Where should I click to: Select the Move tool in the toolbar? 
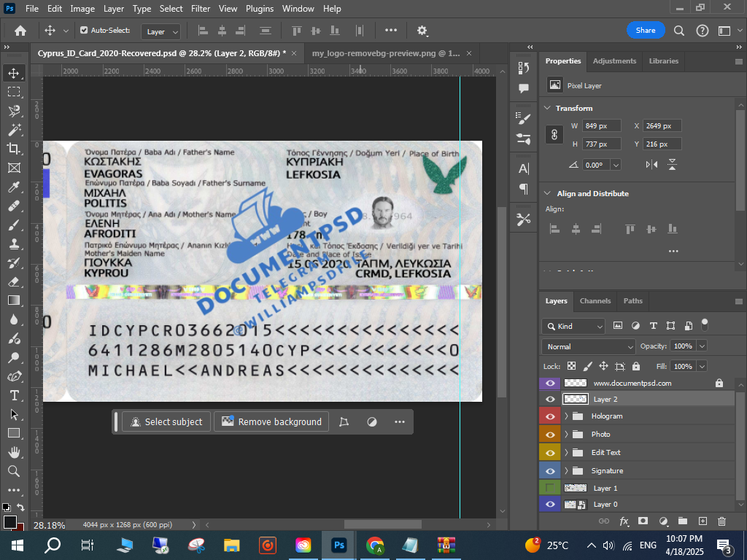click(x=14, y=73)
